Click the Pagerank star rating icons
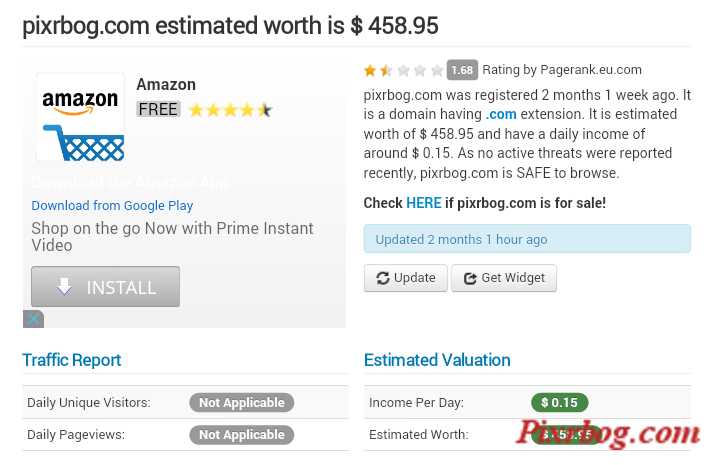Viewport: 720px width, 465px height. click(x=403, y=70)
